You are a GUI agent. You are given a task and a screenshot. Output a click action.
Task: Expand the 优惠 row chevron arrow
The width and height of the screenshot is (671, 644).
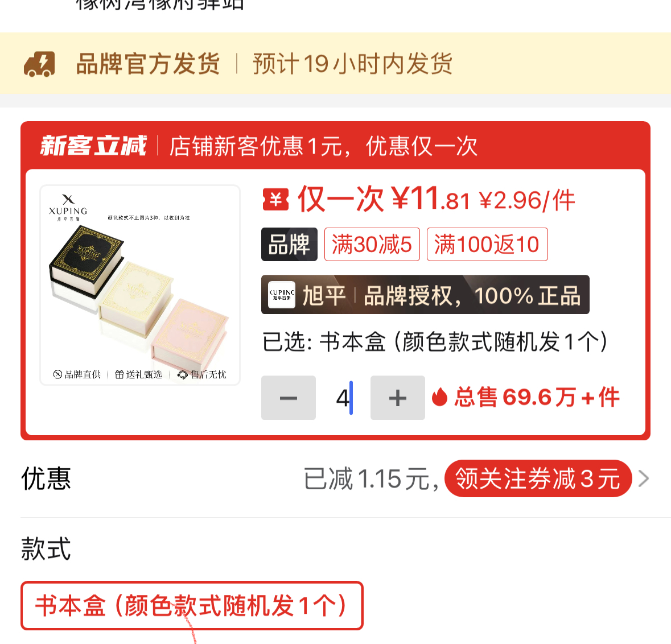(x=644, y=478)
